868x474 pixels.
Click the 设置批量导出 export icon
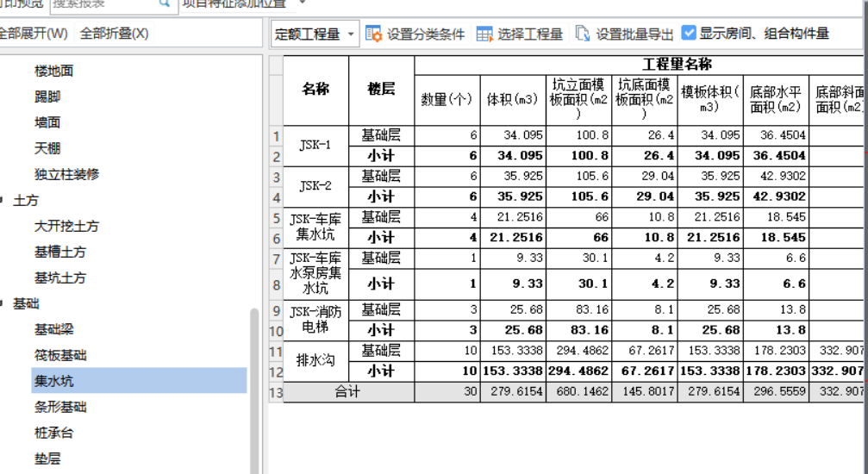583,34
